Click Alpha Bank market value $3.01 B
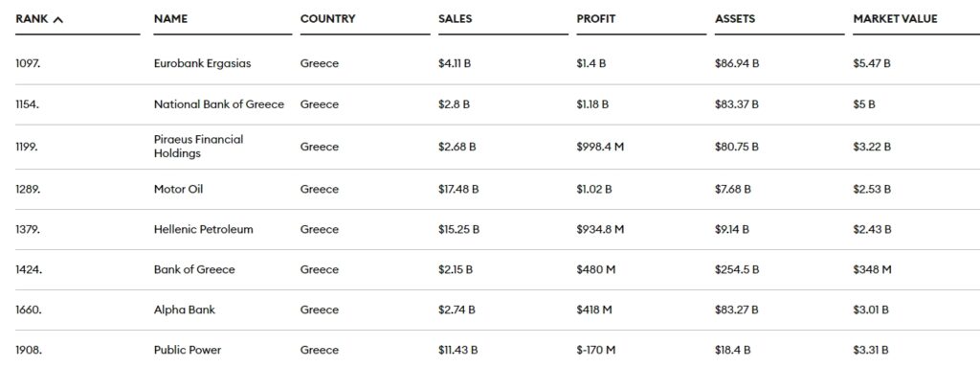Image resolution: width=980 pixels, height=367 pixels. click(871, 310)
